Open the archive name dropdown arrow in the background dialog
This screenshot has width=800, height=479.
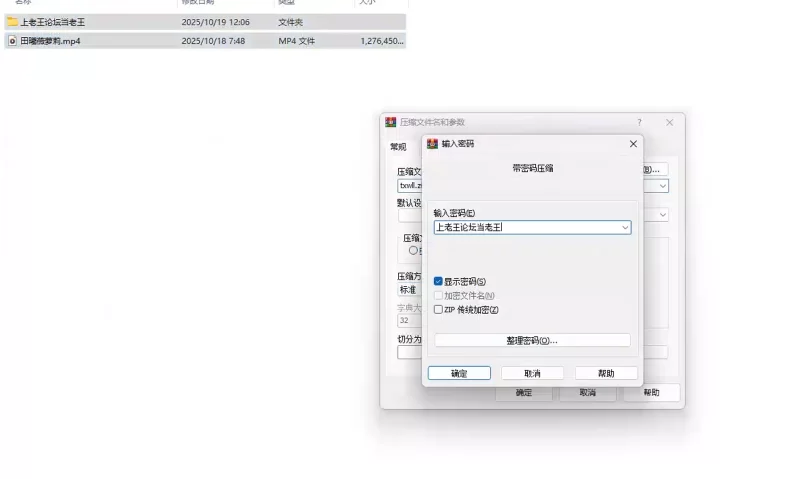[662, 186]
